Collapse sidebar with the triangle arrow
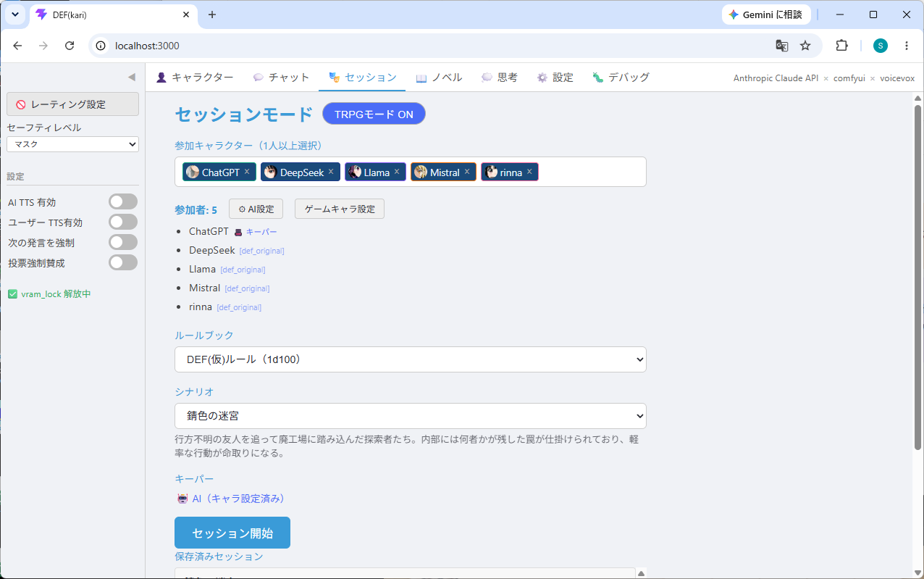 coord(131,77)
